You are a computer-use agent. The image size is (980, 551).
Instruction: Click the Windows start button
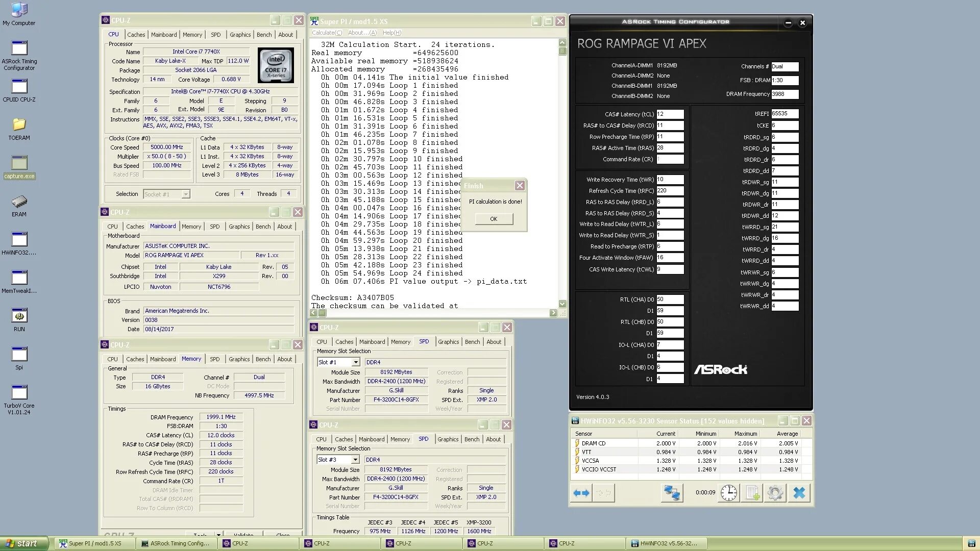(x=24, y=543)
